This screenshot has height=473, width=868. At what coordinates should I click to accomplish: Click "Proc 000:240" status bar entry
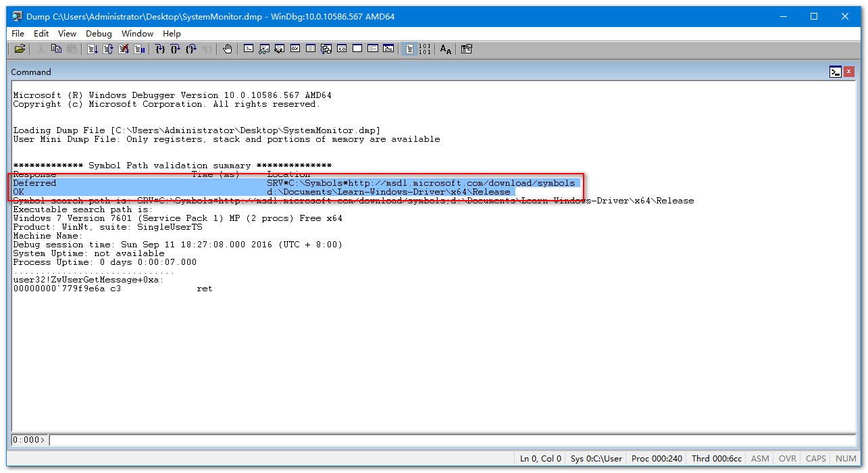[x=657, y=458]
